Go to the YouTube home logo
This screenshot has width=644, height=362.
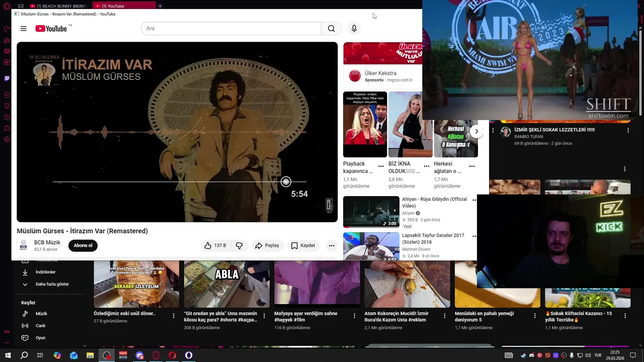point(51,29)
